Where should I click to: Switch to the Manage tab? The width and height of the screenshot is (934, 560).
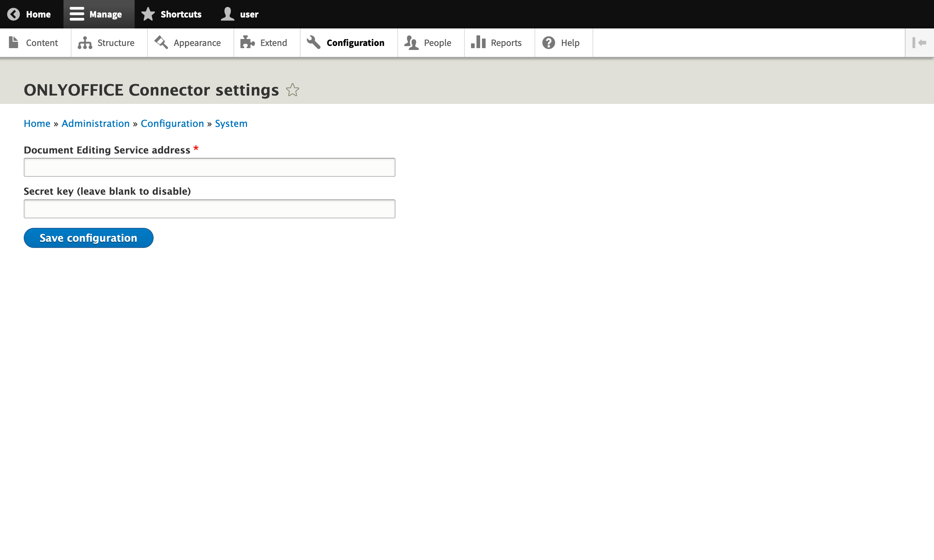click(x=99, y=14)
